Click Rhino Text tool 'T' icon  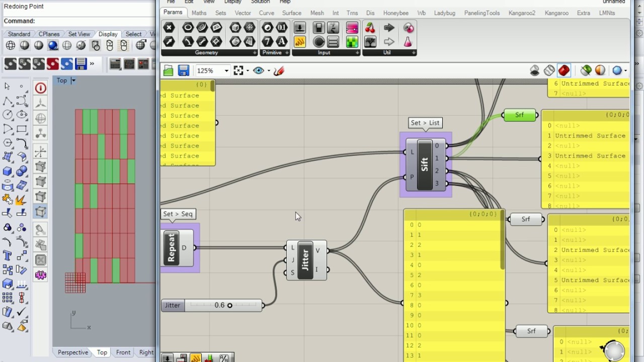8,256
